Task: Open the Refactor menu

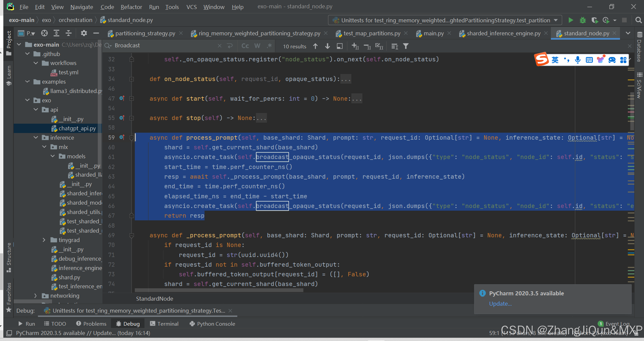Action: pyautogui.click(x=131, y=7)
